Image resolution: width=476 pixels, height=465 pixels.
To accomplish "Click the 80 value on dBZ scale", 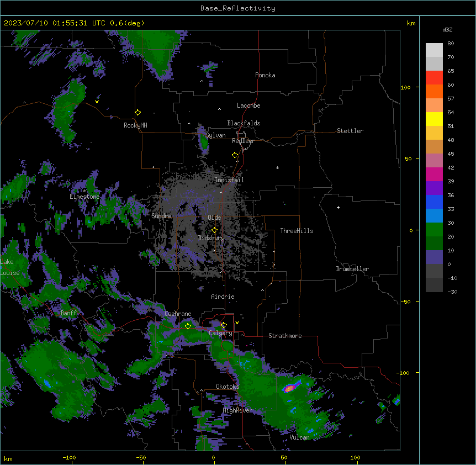I will [451, 44].
